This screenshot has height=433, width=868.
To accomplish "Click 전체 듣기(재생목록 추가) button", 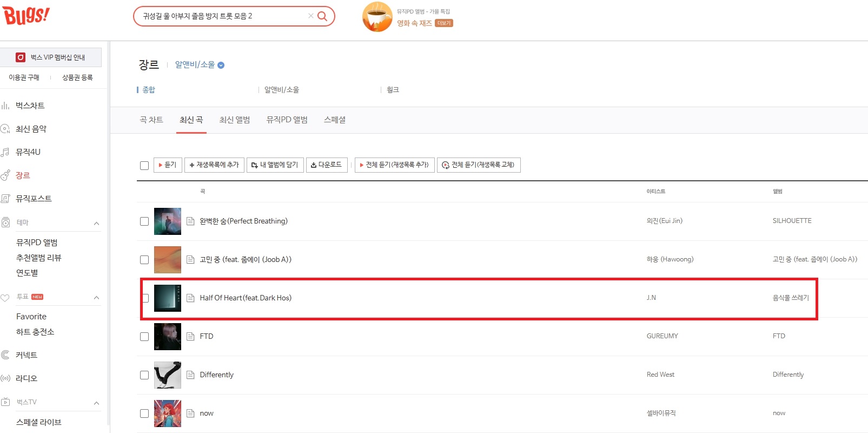I will (394, 165).
